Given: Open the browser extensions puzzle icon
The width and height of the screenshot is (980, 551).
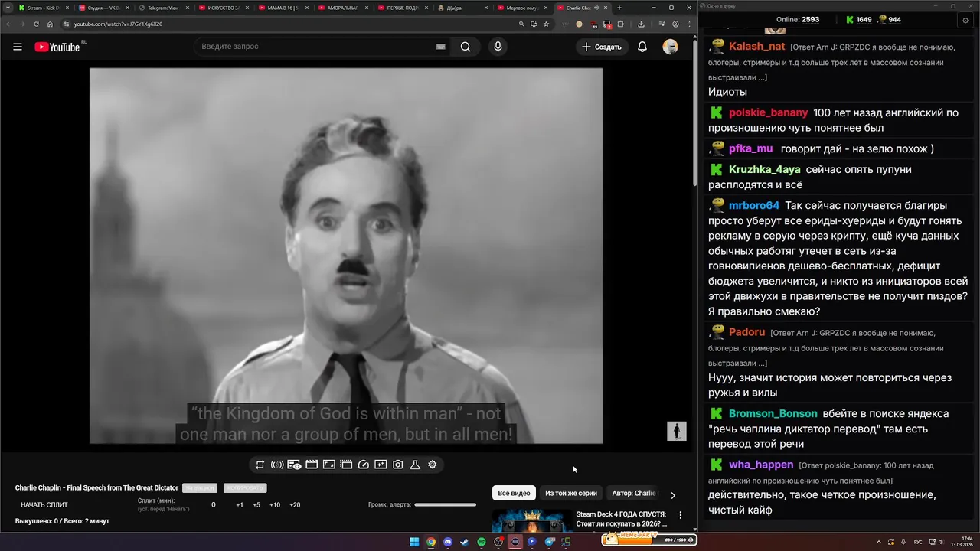Looking at the screenshot, I should (x=621, y=24).
